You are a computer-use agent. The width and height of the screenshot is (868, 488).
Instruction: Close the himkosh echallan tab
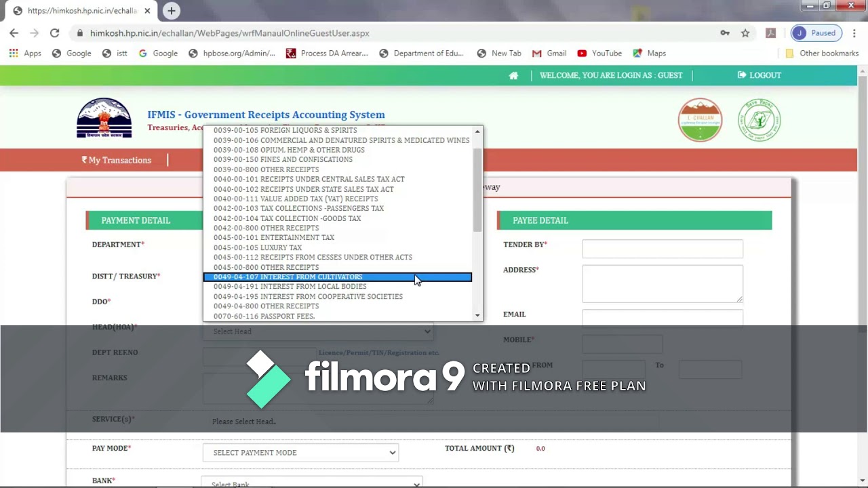pos(147,11)
